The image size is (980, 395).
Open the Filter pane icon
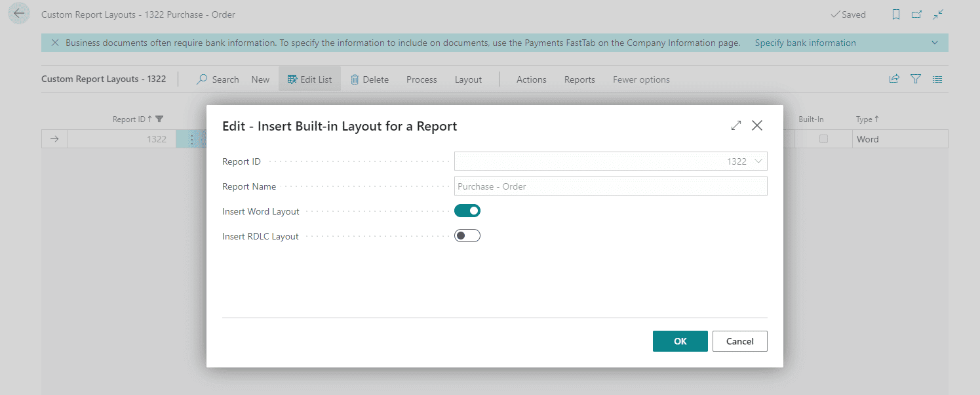pos(915,79)
